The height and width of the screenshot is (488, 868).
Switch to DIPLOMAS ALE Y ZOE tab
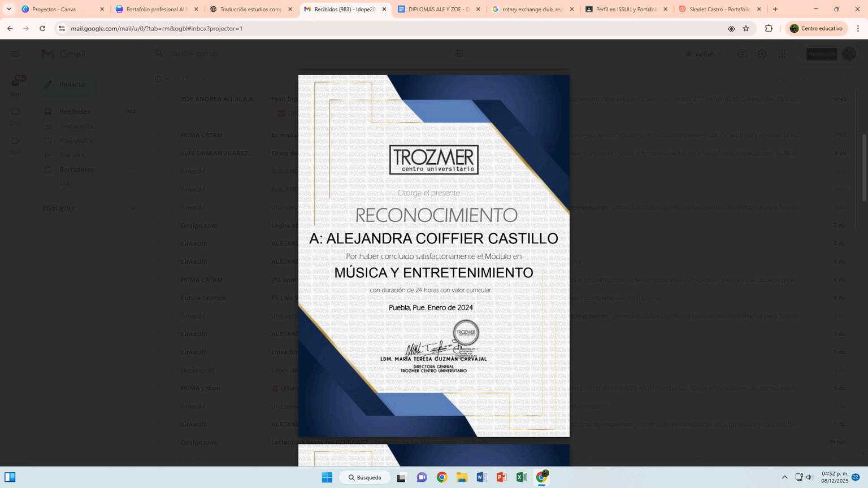click(x=439, y=9)
